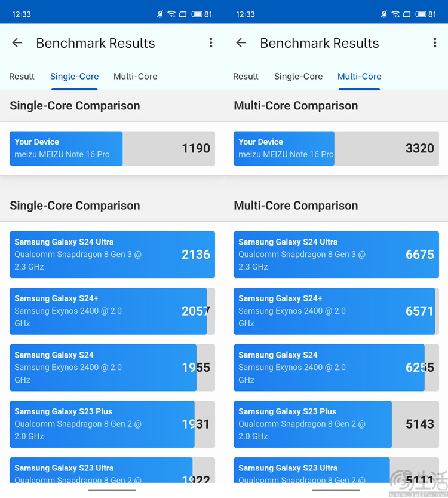Switch to Result tab on left screen

click(x=22, y=77)
